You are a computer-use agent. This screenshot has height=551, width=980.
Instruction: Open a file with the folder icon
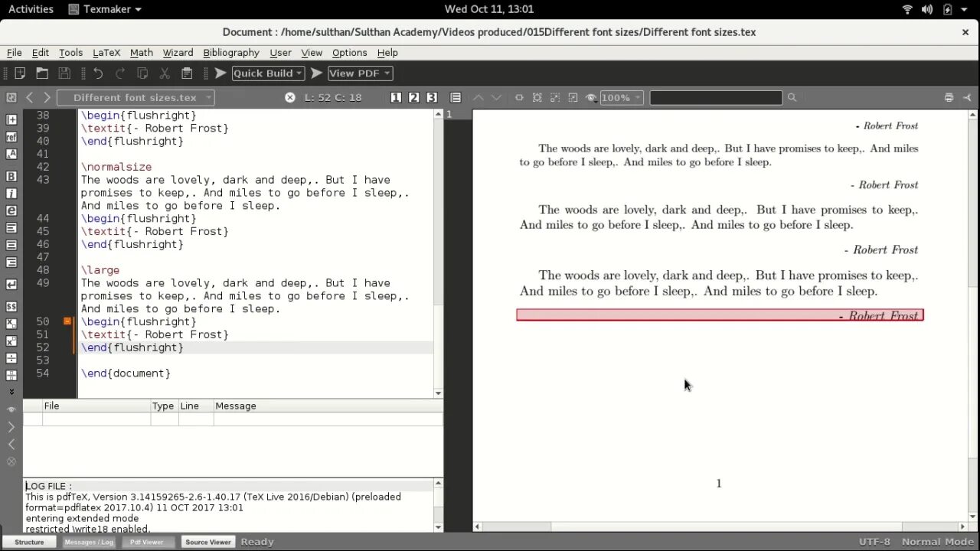[x=42, y=73]
